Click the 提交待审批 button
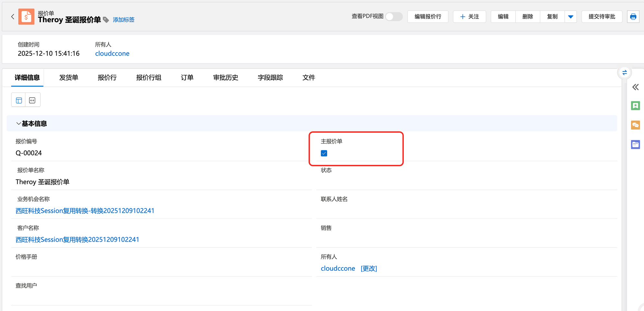The image size is (644, 311). pyautogui.click(x=601, y=17)
